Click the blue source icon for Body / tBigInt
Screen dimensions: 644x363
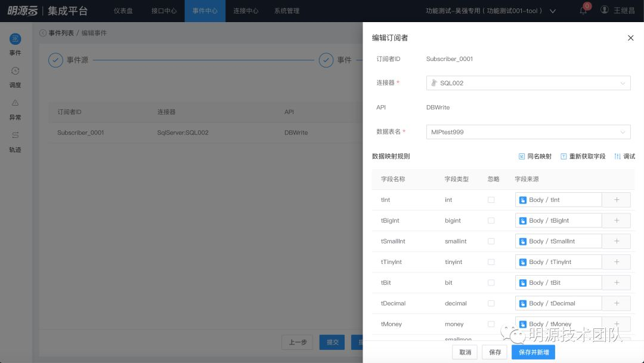523,221
